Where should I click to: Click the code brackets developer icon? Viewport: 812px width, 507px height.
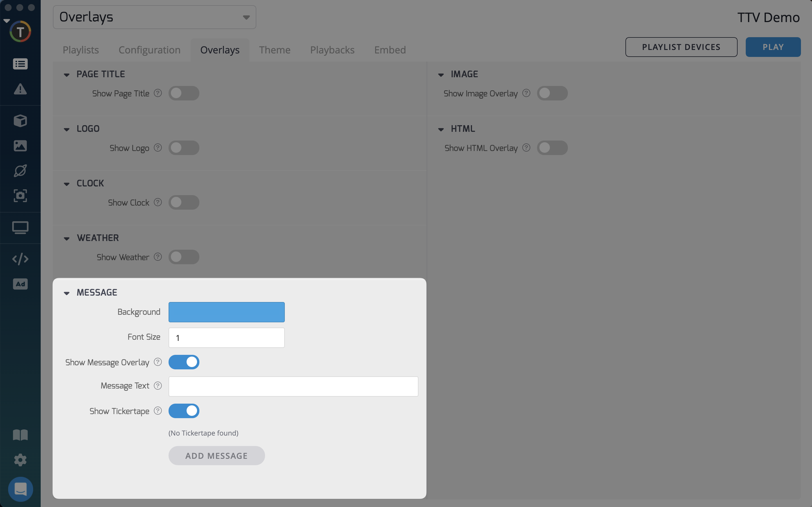(20, 259)
